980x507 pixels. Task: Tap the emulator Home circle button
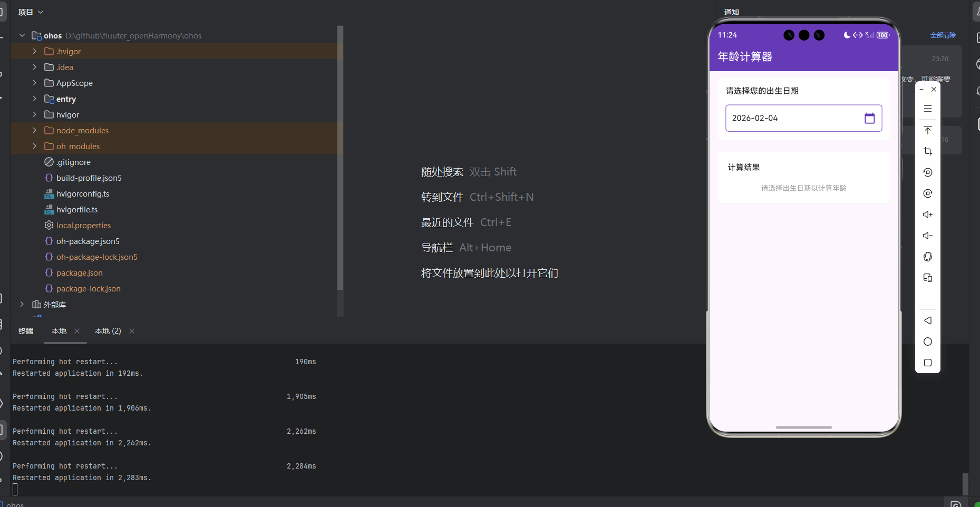point(928,342)
